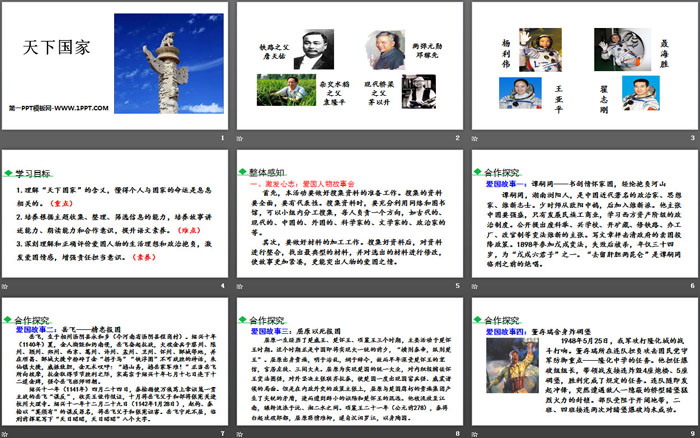Image resolution: width=700 pixels, height=438 pixels.
Task: Click the animation star icon under slide 6
Action: coord(475,286)
